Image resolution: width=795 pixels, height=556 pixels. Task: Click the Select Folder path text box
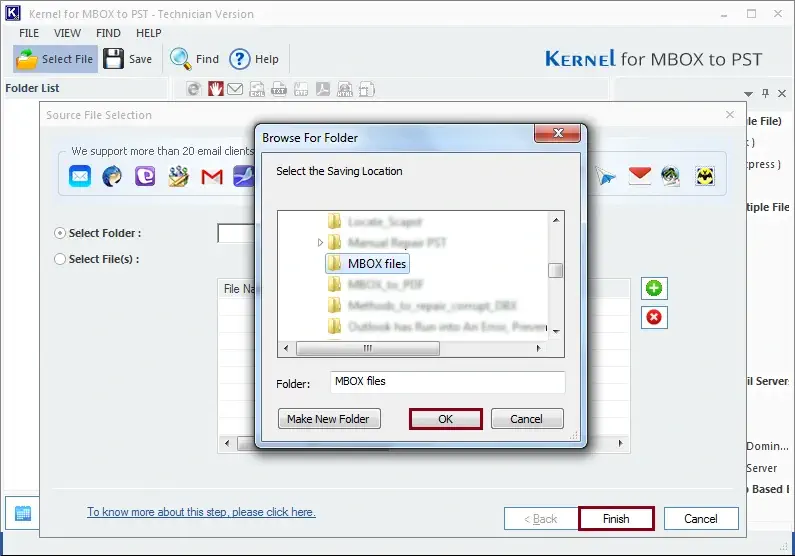[236, 233]
